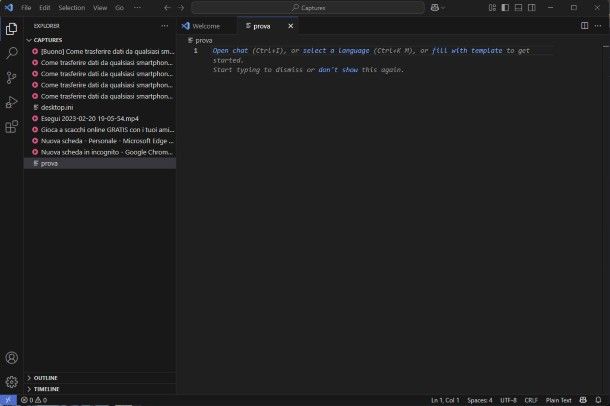This screenshot has width=610, height=406.
Task: Toggle the Secondary Side Bar layout button
Action: (533, 7)
